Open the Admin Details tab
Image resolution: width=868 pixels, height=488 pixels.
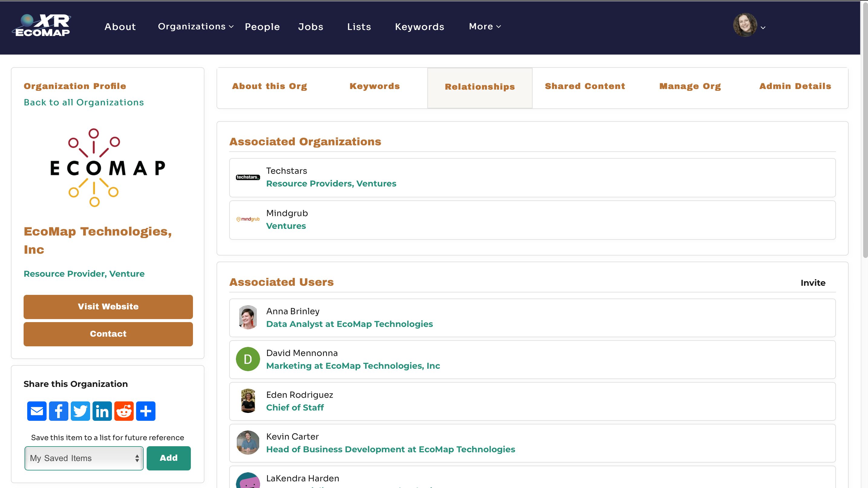point(795,86)
